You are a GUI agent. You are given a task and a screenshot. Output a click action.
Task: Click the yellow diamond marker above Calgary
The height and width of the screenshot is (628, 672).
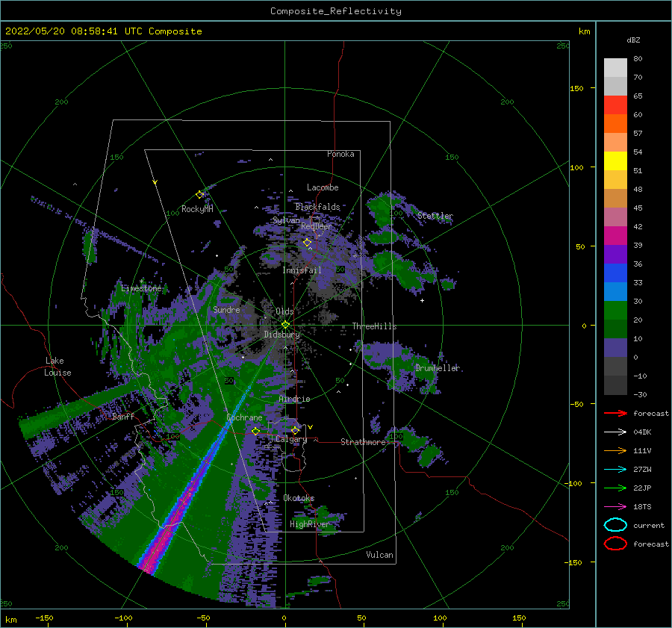295,430
